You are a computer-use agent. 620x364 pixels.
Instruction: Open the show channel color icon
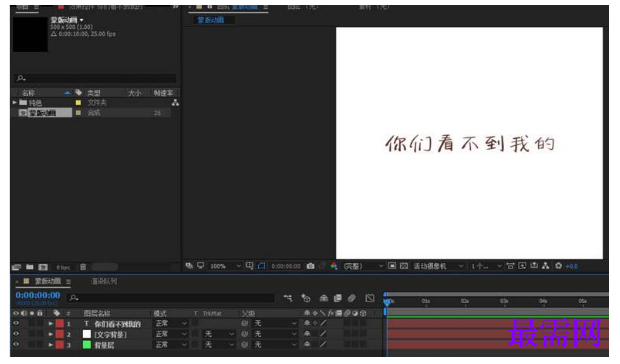(334, 266)
